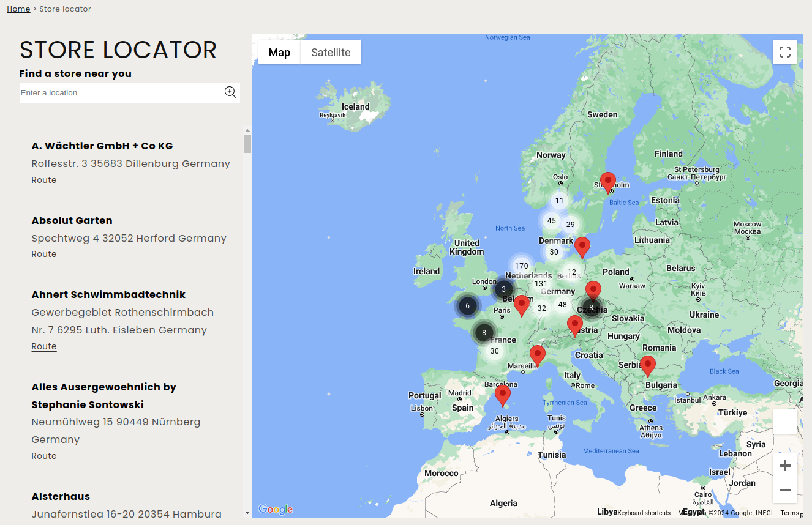Open the 131 store cluster marker
Image resolution: width=812 pixels, height=525 pixels.
(541, 284)
